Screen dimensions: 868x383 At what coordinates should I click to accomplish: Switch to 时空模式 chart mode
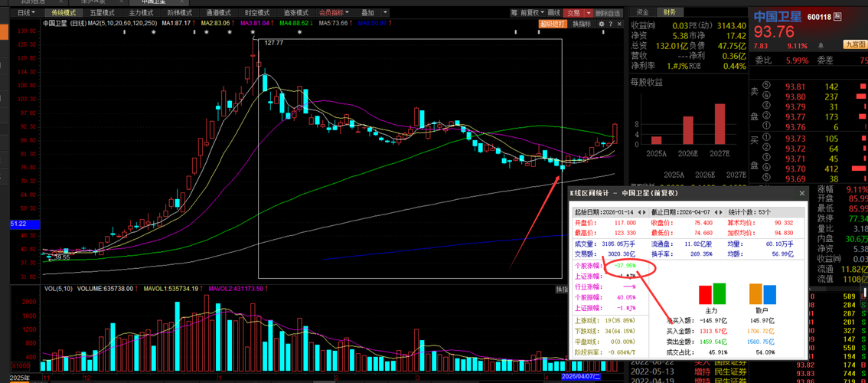point(257,12)
